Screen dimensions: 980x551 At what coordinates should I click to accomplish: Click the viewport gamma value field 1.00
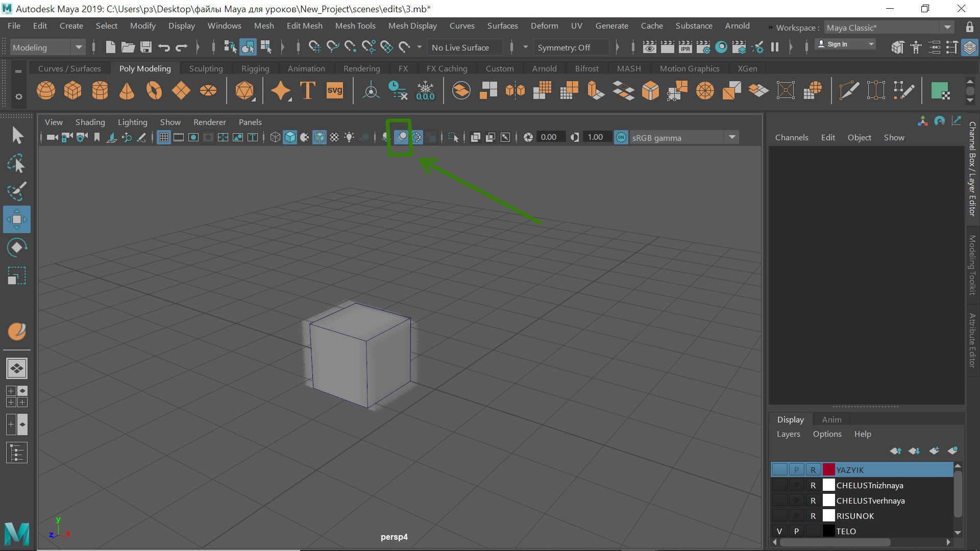(x=595, y=137)
